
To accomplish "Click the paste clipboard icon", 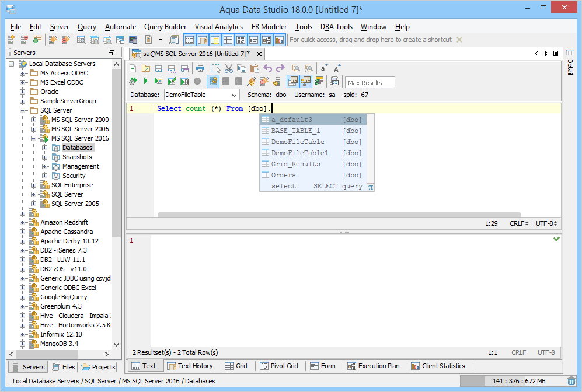I will (x=255, y=68).
